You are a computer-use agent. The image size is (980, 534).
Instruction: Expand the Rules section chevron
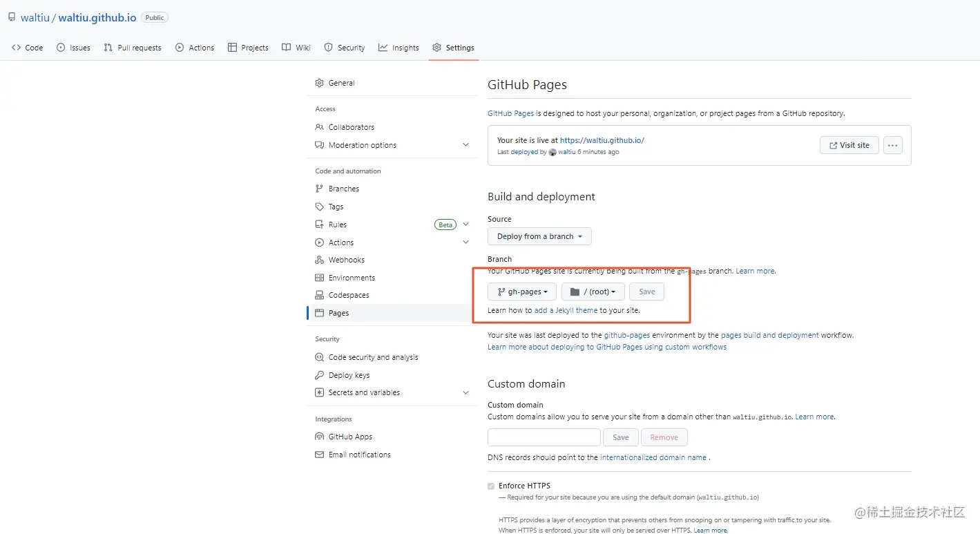pos(465,225)
